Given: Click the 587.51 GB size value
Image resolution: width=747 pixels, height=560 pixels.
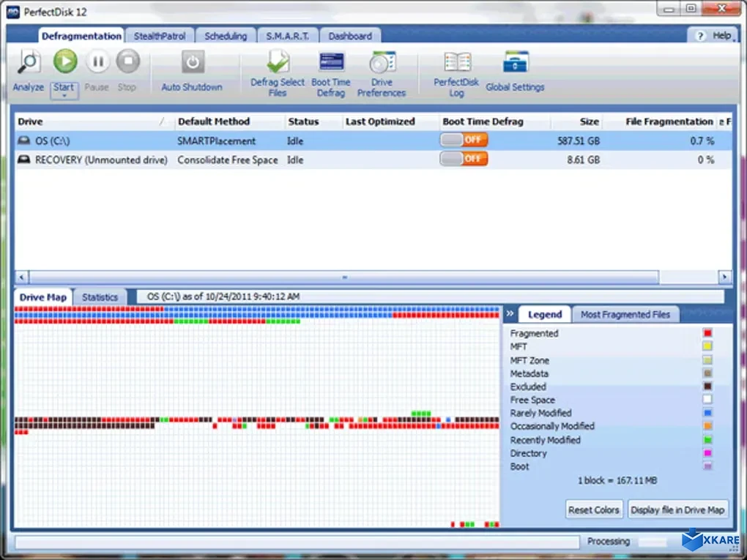Looking at the screenshot, I should [x=579, y=141].
